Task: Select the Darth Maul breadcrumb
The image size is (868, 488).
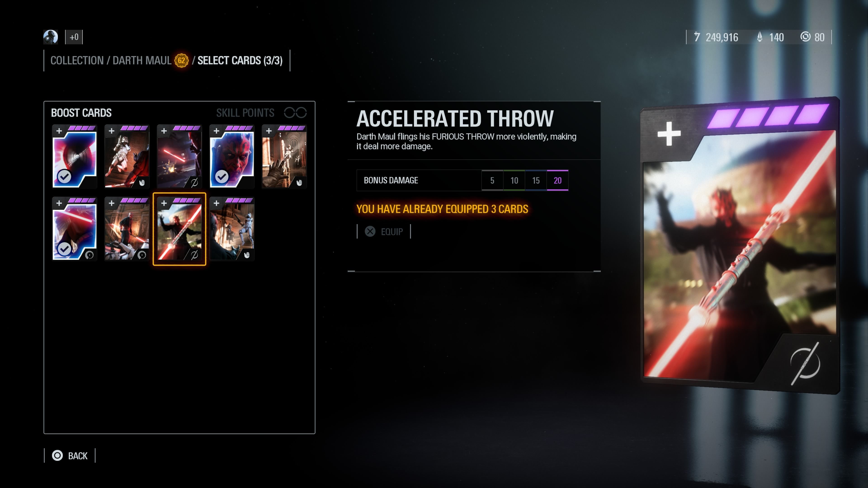Action: tap(142, 61)
